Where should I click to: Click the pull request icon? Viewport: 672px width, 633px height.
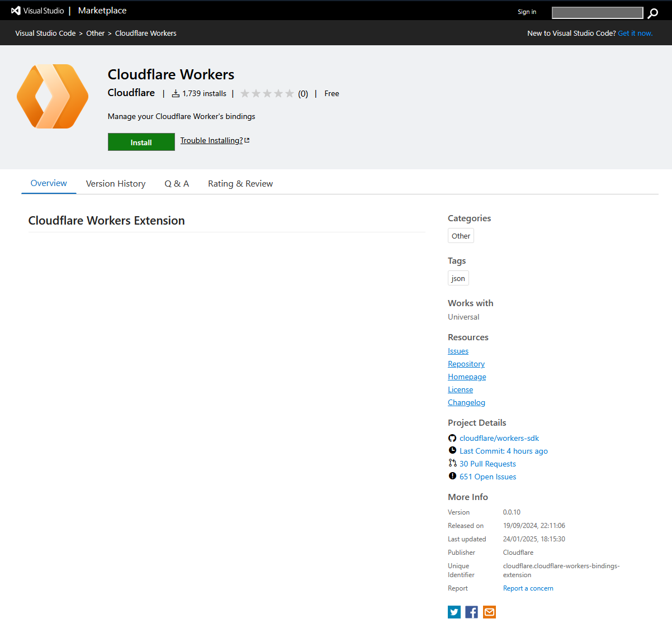click(x=452, y=463)
